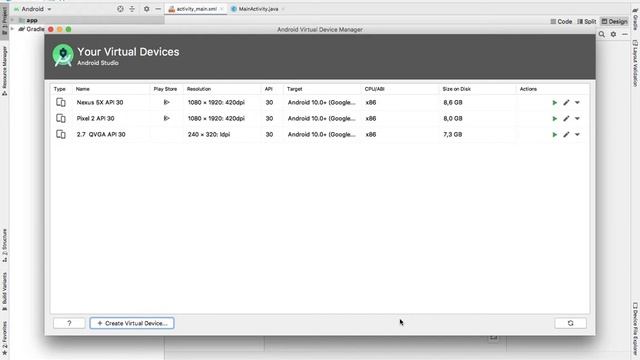
Task: Select the Nexus 5X API 30 name cell
Action: point(100,102)
